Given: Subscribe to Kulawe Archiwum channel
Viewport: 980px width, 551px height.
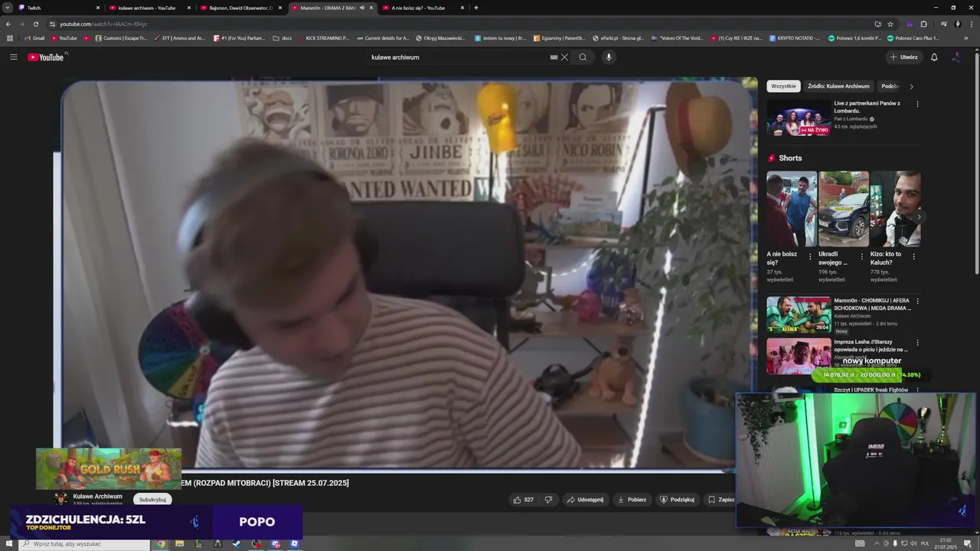Looking at the screenshot, I should (152, 500).
